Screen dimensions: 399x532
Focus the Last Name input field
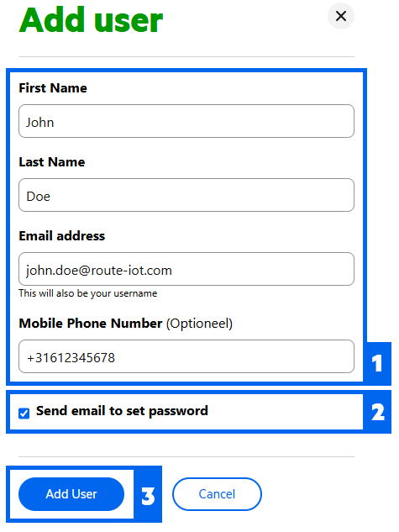(186, 195)
